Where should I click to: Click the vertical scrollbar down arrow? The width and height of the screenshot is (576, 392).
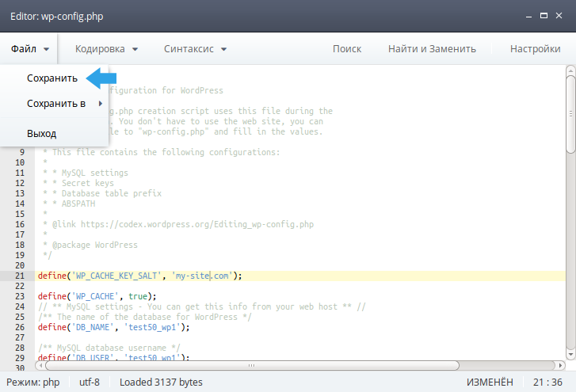[x=570, y=354]
